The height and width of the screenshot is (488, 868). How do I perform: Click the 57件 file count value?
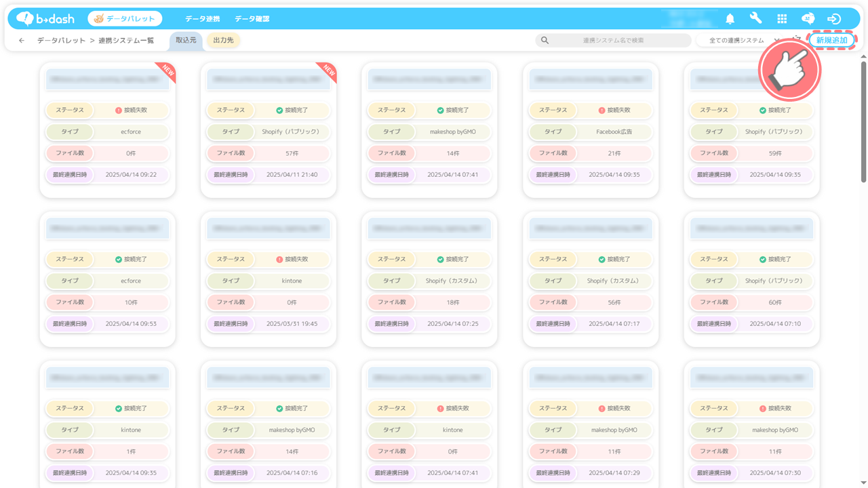coord(292,153)
